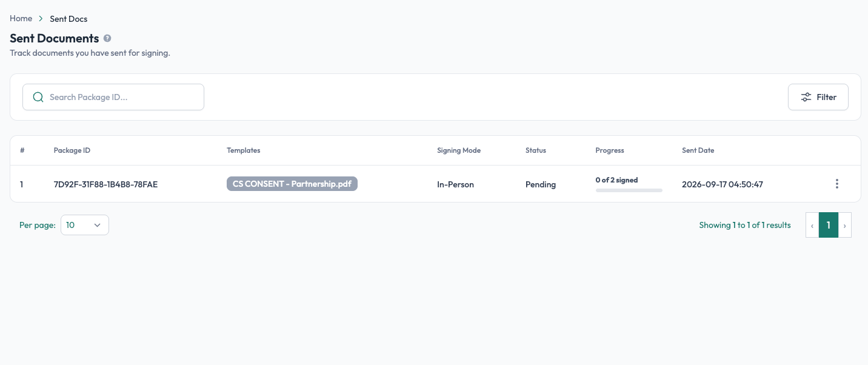Click the CS CONSENT - Partnership.pdf tag
The width and height of the screenshot is (868, 365).
pyautogui.click(x=292, y=184)
